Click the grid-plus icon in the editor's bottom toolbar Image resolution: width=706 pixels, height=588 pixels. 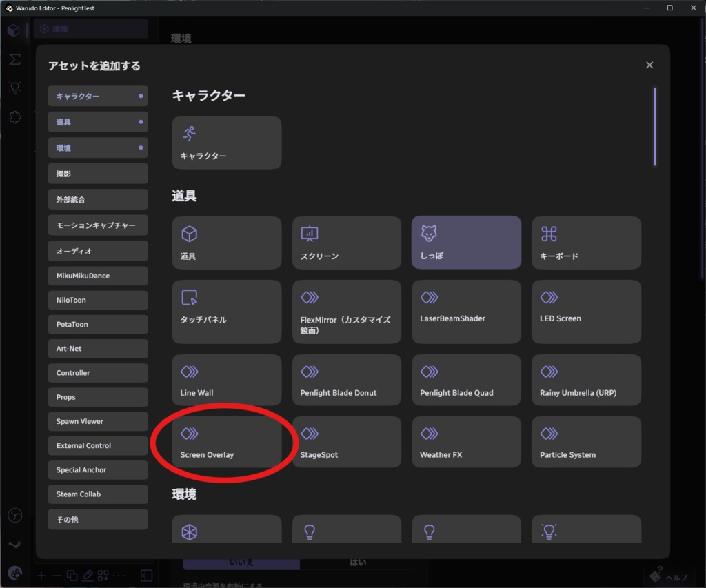coord(103,576)
